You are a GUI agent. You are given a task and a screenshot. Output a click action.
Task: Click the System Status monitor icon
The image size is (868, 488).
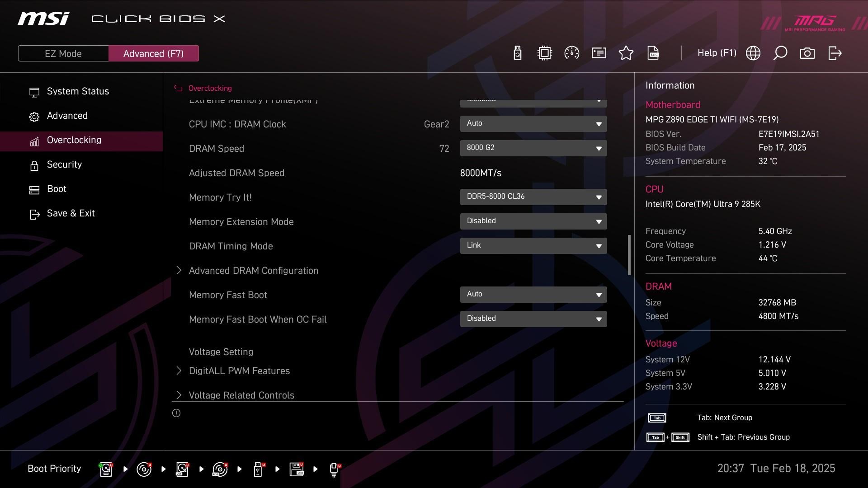[34, 92]
